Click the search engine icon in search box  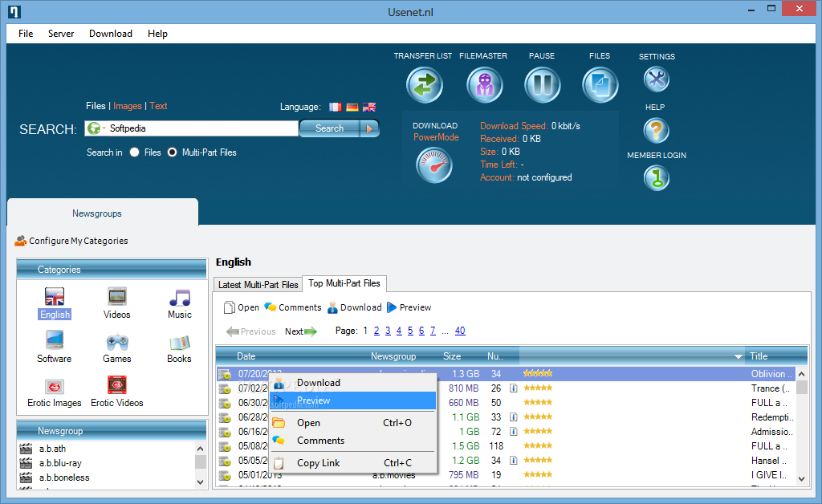pyautogui.click(x=95, y=128)
